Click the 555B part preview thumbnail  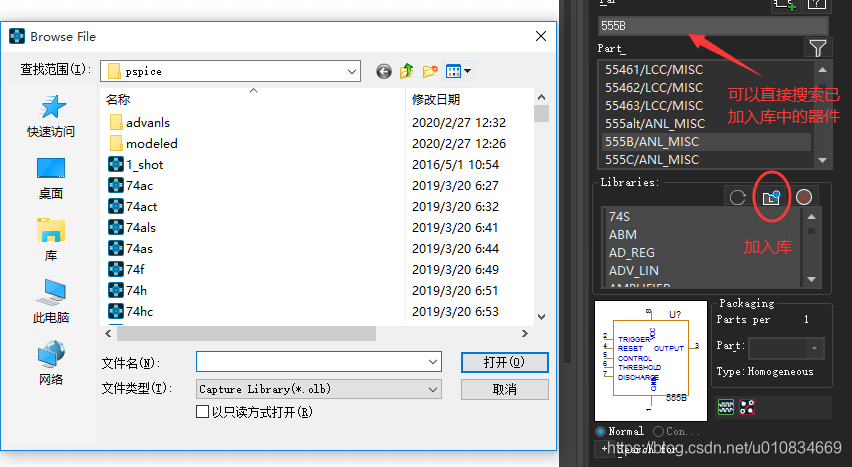click(x=651, y=361)
